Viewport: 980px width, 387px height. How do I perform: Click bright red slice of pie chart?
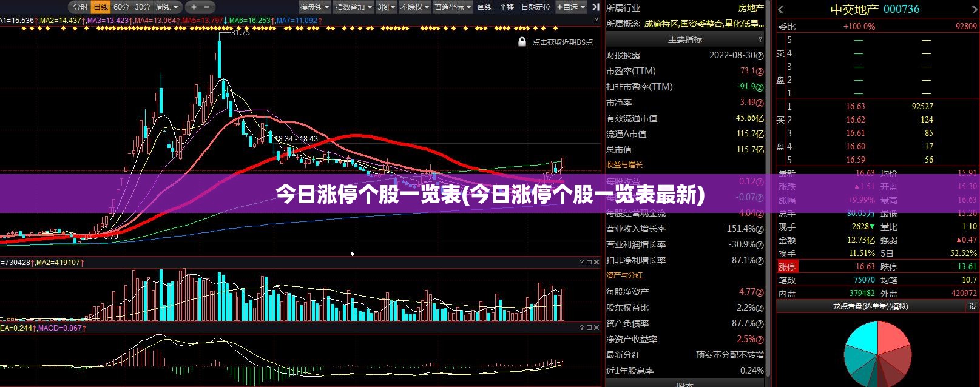(x=893, y=338)
